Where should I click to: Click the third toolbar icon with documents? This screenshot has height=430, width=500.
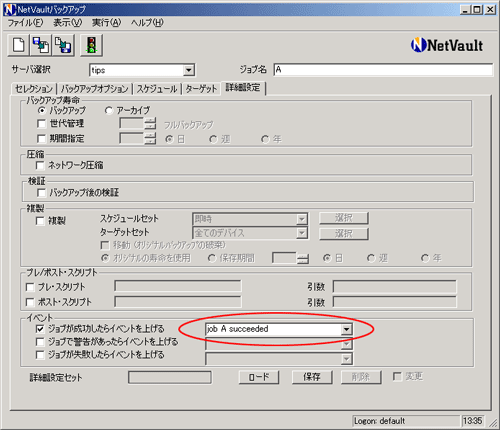pos(63,45)
